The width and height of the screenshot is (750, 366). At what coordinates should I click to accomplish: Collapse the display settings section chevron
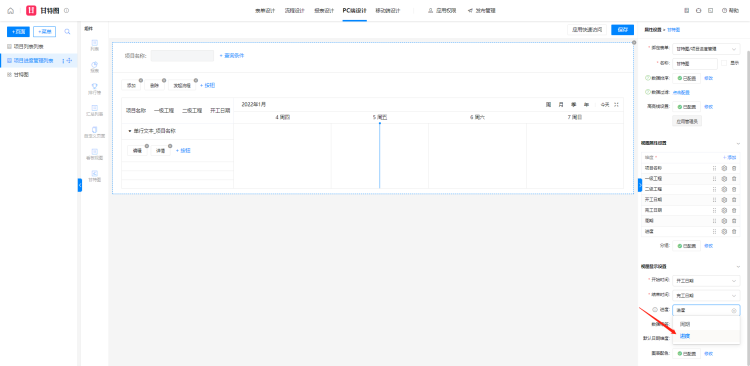[738, 266]
